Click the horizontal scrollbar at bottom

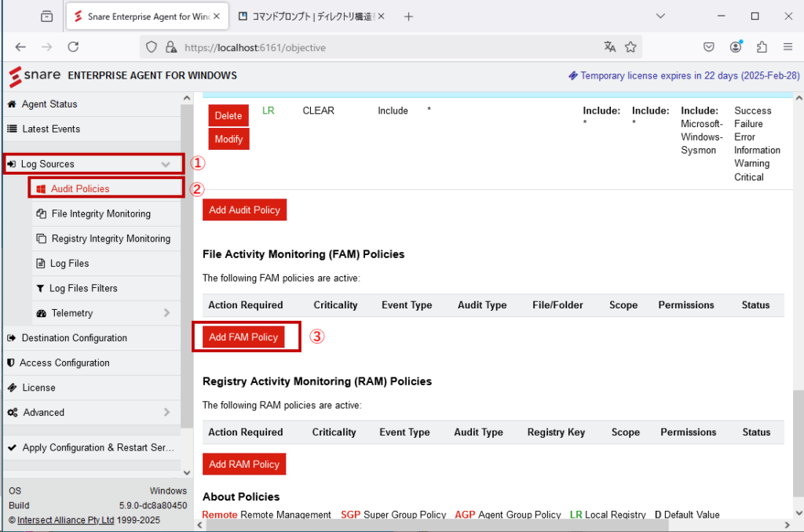(x=437, y=525)
